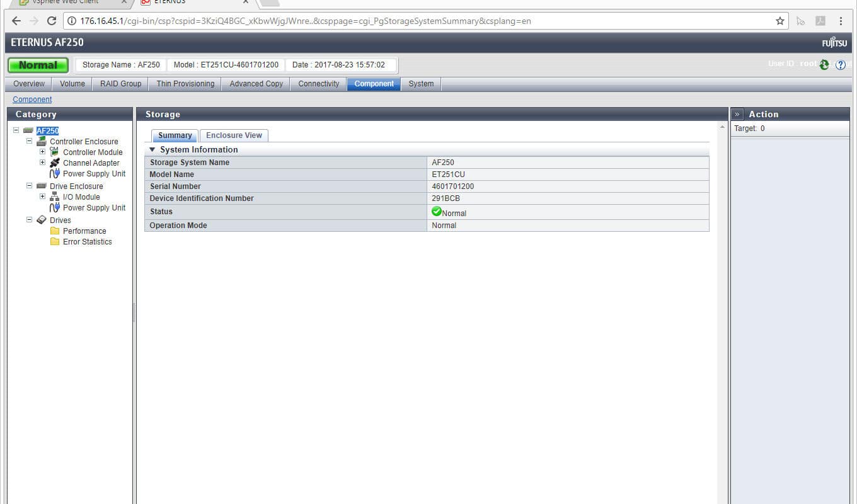Open help via the blue question mark icon

point(841,64)
